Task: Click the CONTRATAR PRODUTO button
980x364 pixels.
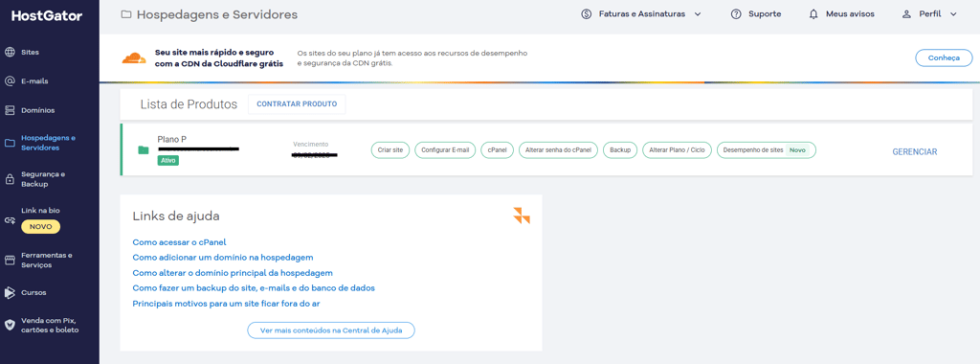Action: click(297, 104)
